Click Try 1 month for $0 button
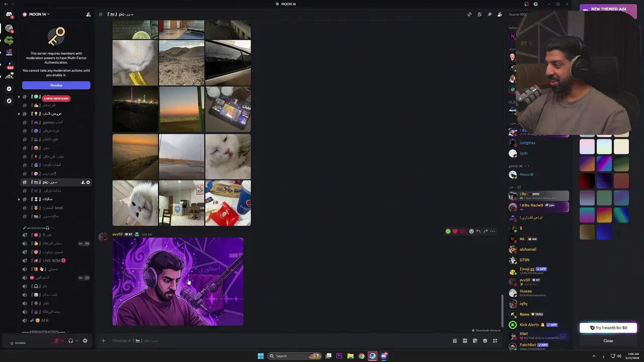The height and width of the screenshot is (362, 644). coord(608,328)
